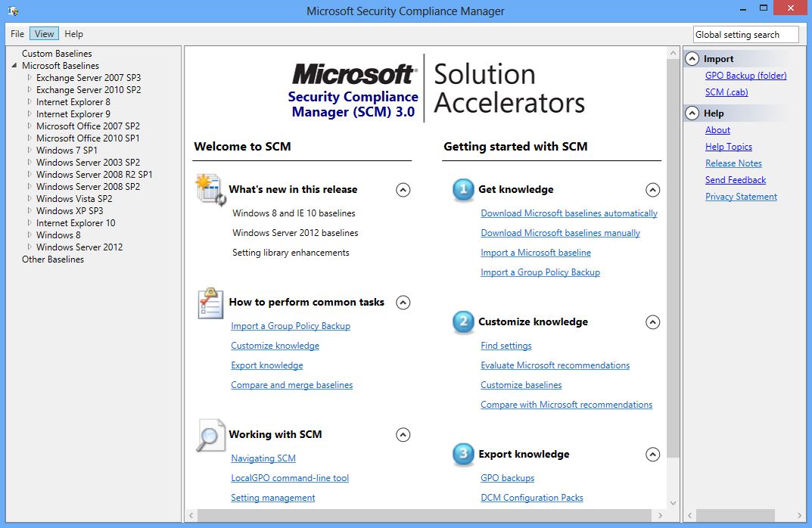Click Download Microsoft baselines manually
The height and width of the screenshot is (528, 812).
[560, 233]
